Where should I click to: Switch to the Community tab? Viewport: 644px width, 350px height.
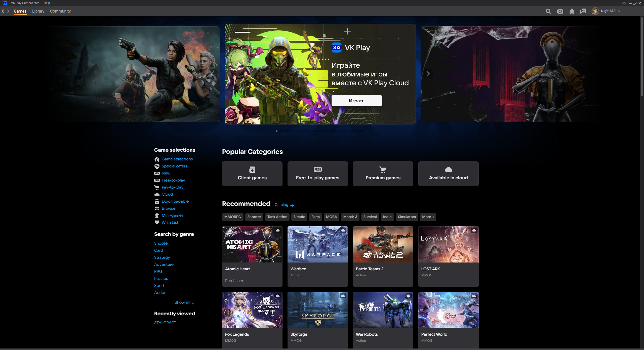pos(60,11)
